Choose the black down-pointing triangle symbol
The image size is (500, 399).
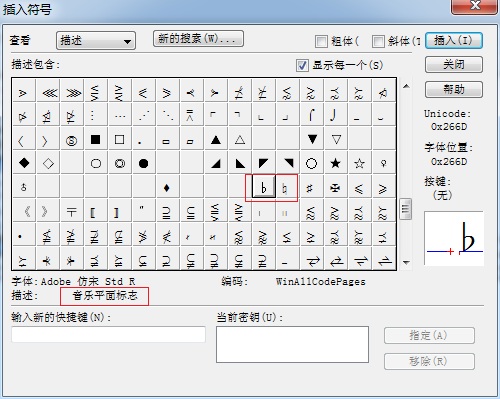pyautogui.click(x=312, y=139)
